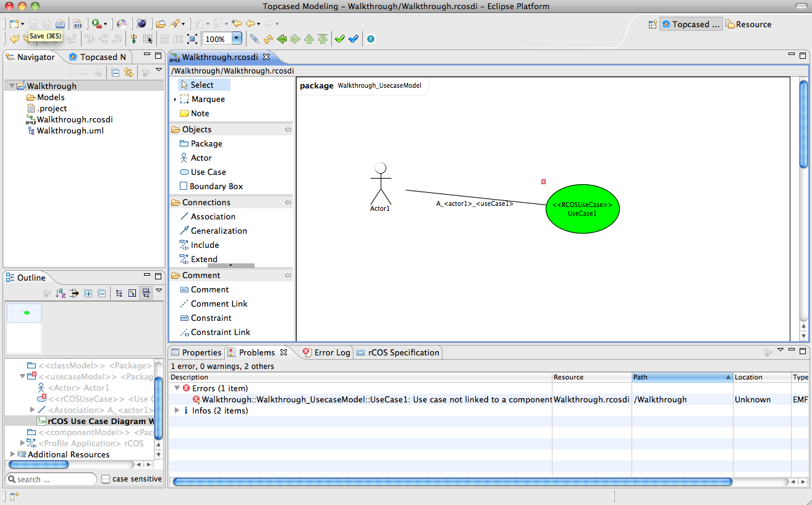This screenshot has width=812, height=505.
Task: Click the New wizard icon in toolbar
Action: tap(14, 24)
